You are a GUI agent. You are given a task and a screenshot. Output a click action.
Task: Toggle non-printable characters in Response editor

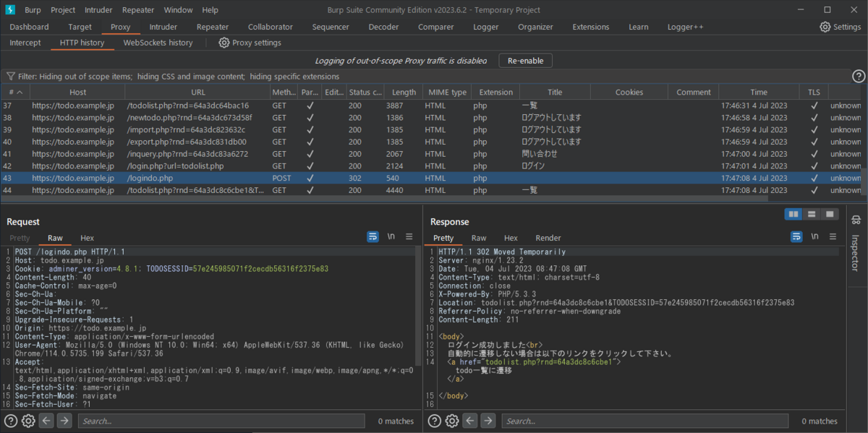click(814, 236)
